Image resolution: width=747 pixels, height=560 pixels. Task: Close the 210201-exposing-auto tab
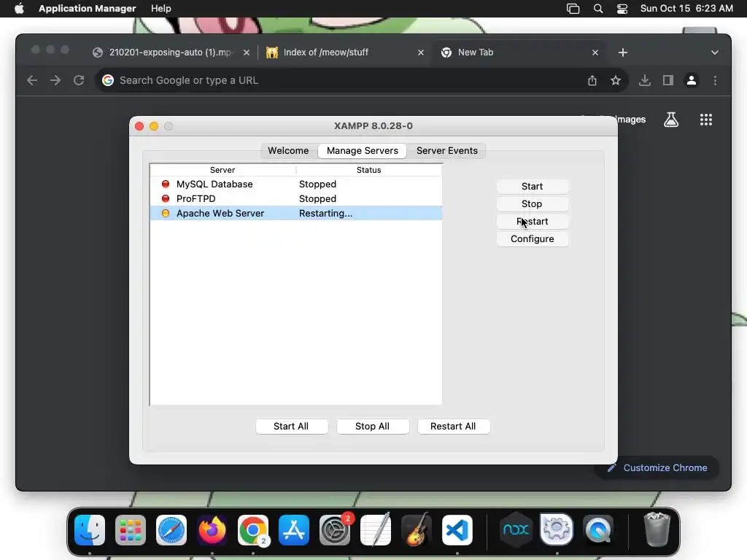coord(247,52)
